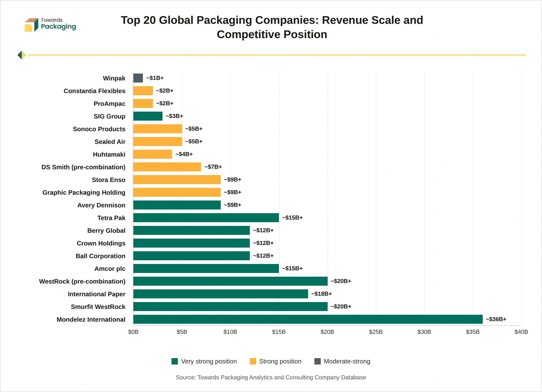Click the Avery Dennison bar
The image size is (542, 392).
[x=177, y=205]
